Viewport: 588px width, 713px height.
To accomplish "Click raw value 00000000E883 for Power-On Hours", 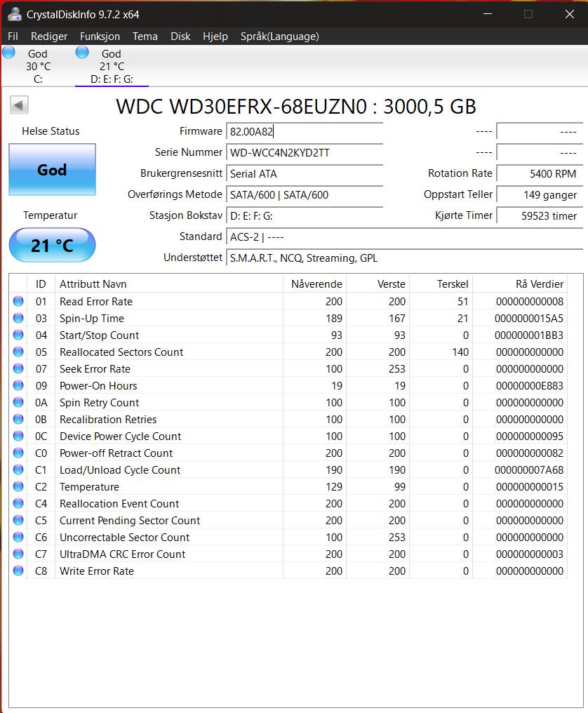I will point(529,385).
